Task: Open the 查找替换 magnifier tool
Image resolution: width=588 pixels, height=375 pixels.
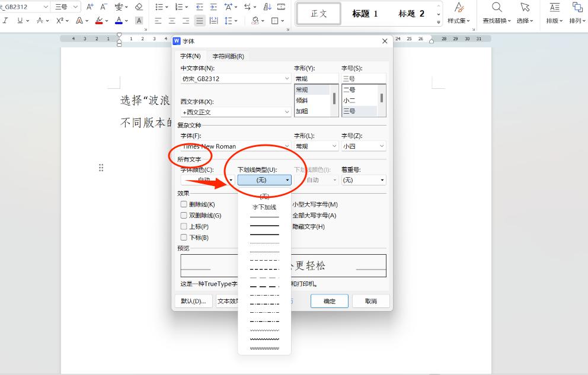Action: click(497, 7)
